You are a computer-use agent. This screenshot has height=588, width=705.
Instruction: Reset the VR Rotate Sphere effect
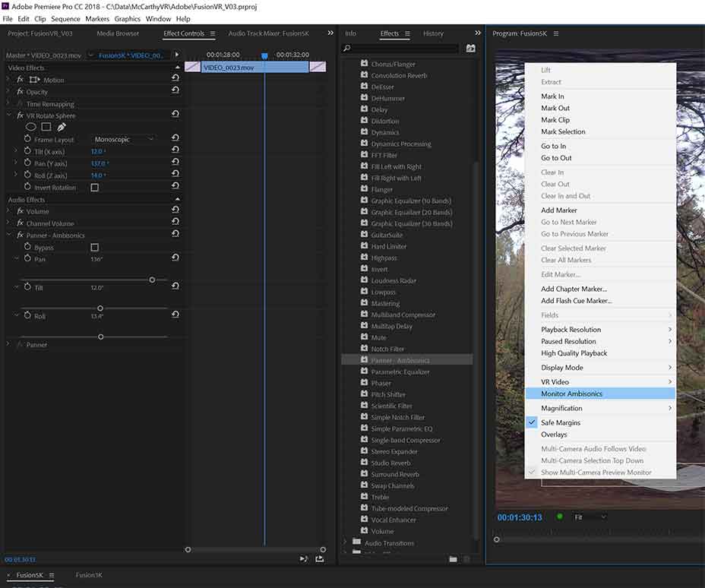[175, 114]
